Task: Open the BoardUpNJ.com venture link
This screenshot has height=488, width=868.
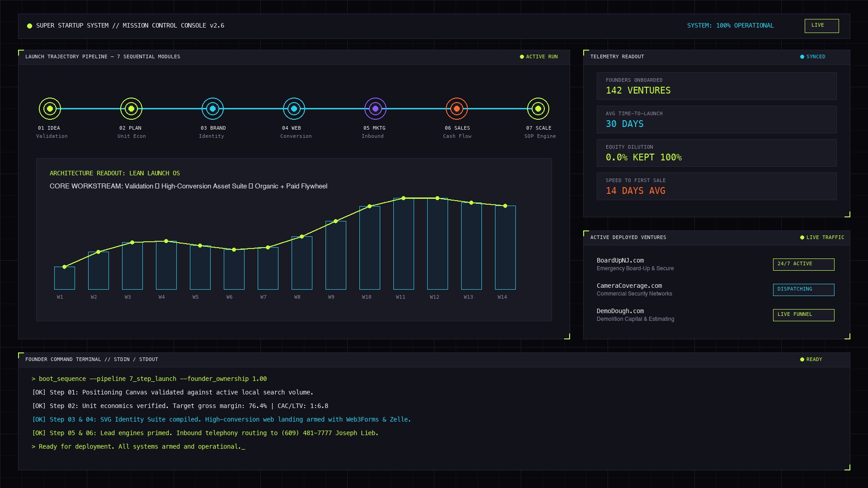Action: pyautogui.click(x=620, y=260)
